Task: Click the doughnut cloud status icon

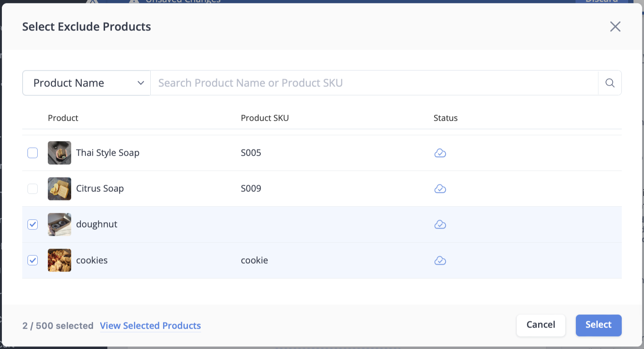Action: (x=440, y=225)
